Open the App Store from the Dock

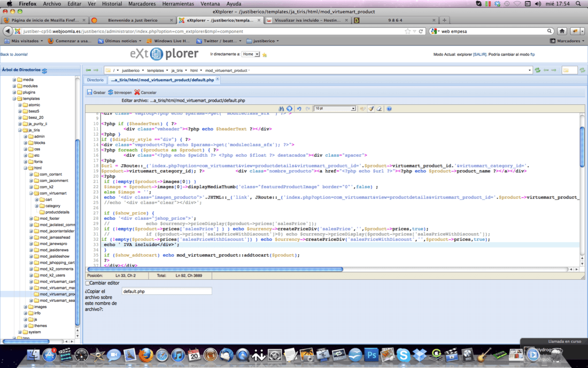[x=49, y=355]
